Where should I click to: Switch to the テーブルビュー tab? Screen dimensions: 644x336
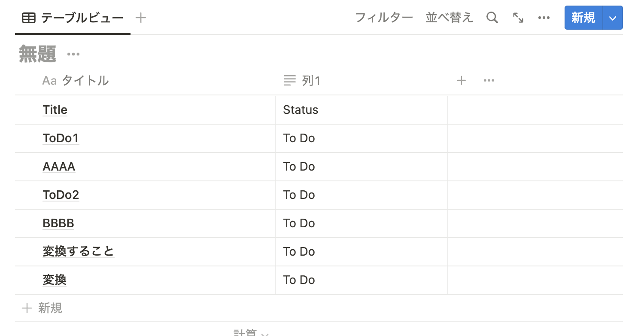point(81,18)
